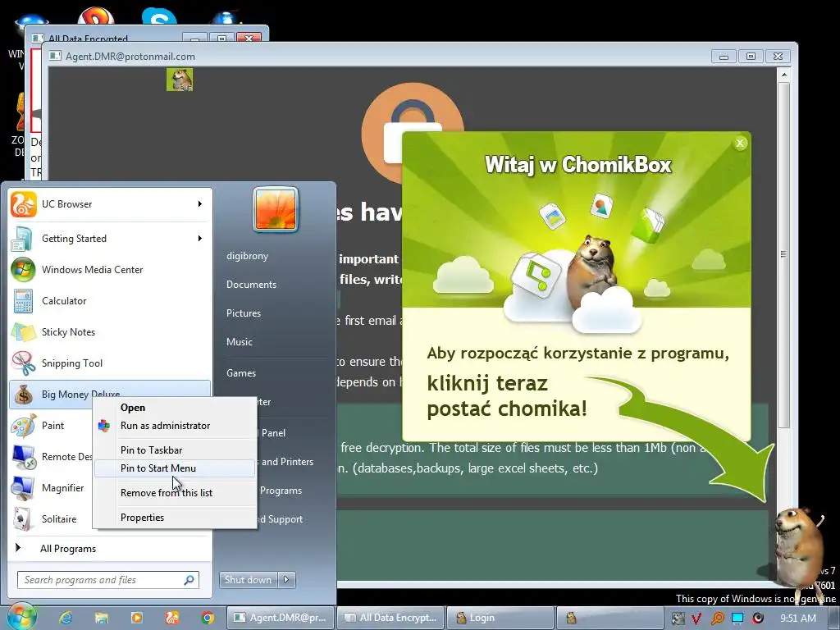840x630 pixels.
Task: Expand the UC Browser jump list arrow
Action: pos(200,204)
